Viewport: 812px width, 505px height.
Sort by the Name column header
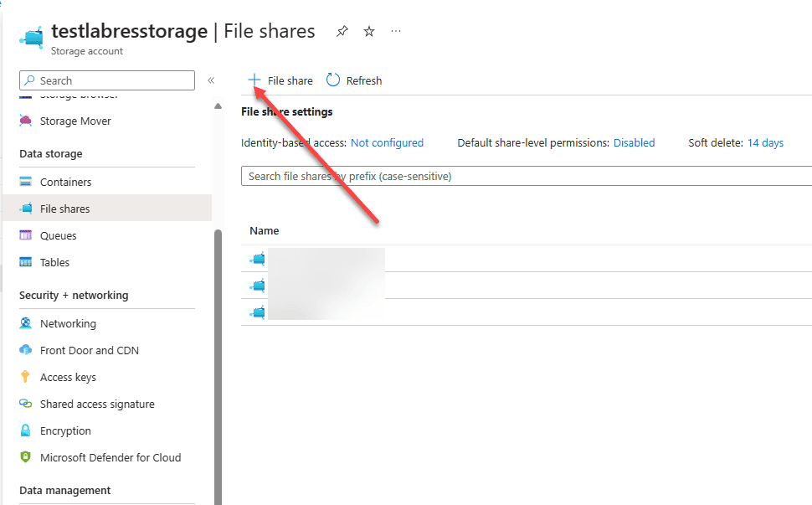click(x=264, y=231)
